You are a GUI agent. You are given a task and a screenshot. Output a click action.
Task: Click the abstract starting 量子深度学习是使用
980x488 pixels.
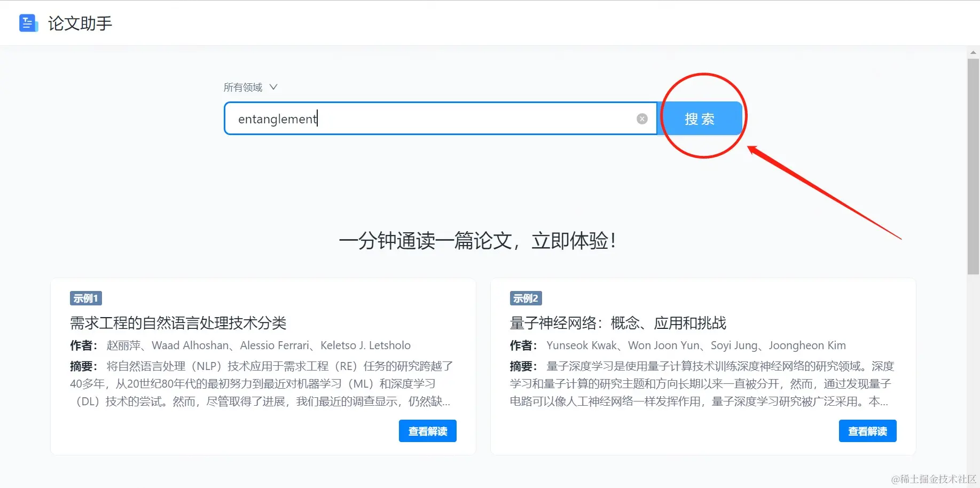tap(702, 384)
